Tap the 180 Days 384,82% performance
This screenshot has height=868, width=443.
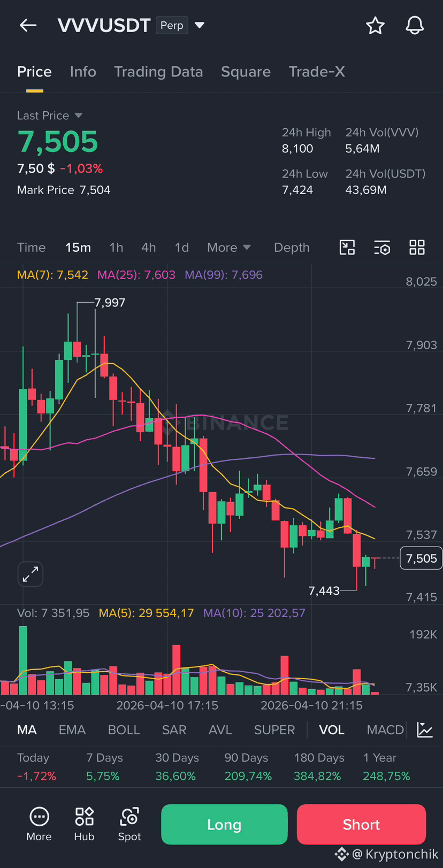coord(319,767)
